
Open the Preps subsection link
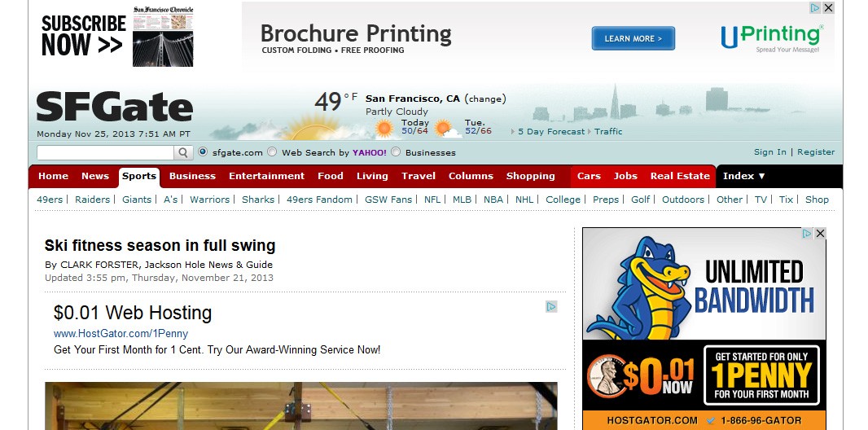click(606, 200)
